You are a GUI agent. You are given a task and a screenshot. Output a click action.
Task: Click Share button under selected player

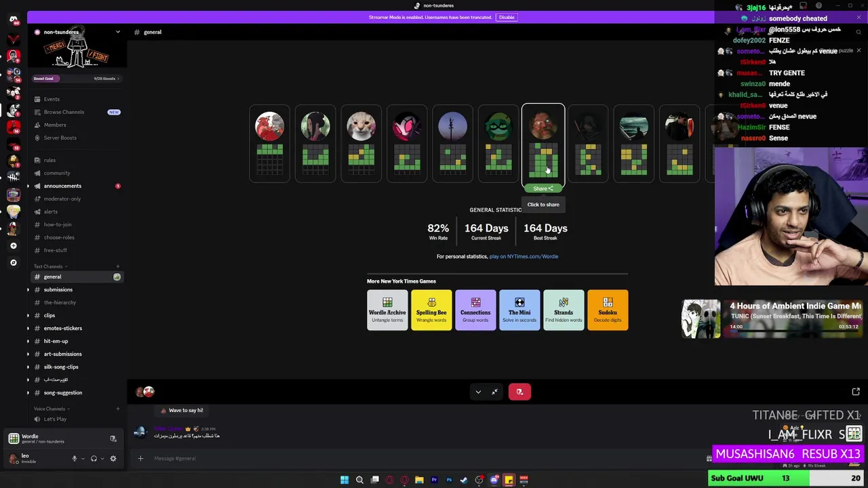542,188
